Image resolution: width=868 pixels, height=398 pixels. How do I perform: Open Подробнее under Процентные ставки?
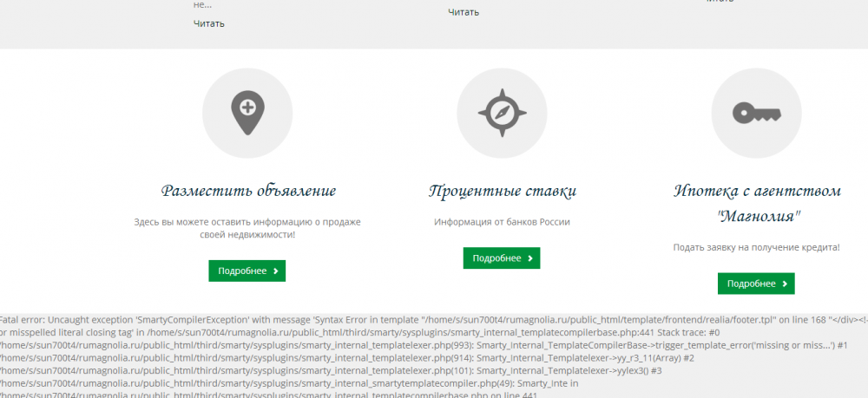(x=502, y=258)
